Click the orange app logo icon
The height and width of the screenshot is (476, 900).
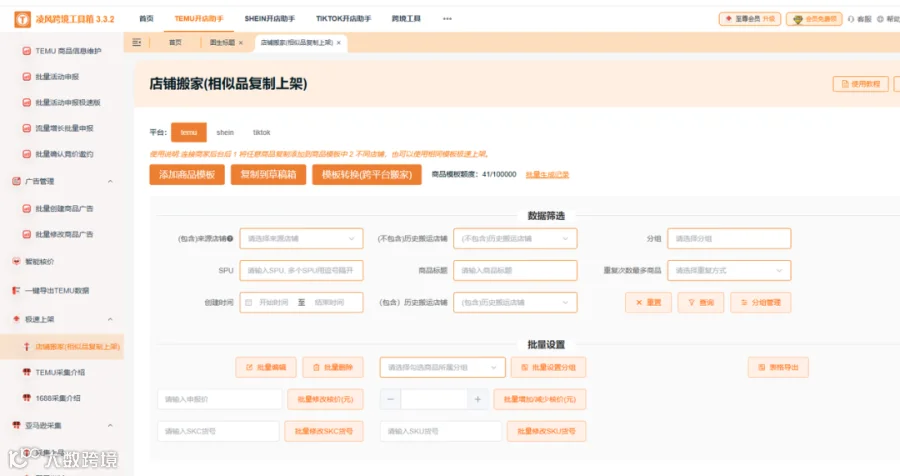click(x=22, y=20)
